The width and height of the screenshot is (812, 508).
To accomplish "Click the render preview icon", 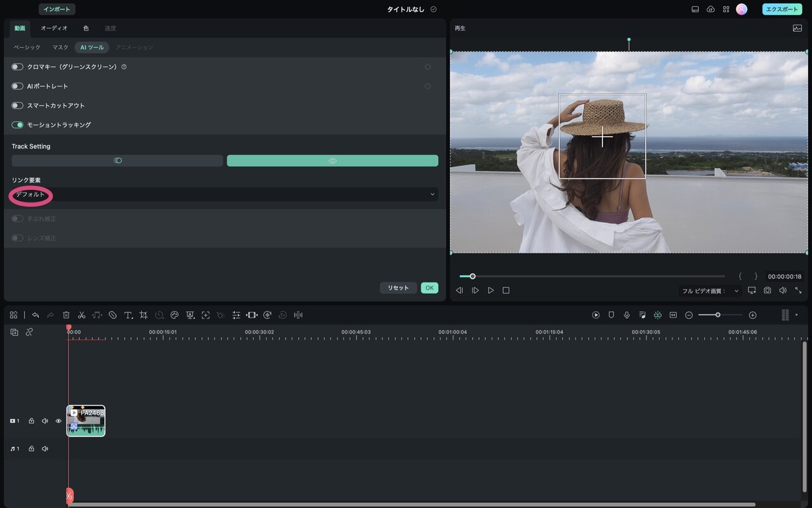I will [x=596, y=315].
